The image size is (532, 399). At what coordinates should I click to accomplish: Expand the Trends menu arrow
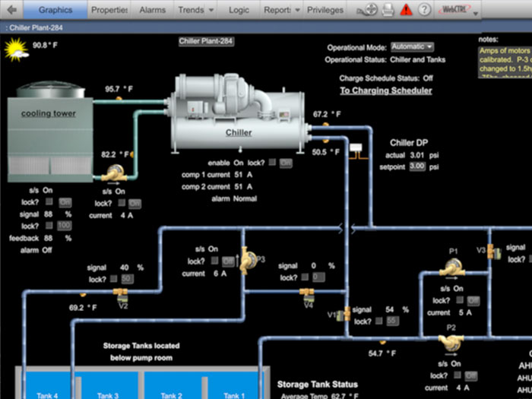click(211, 10)
